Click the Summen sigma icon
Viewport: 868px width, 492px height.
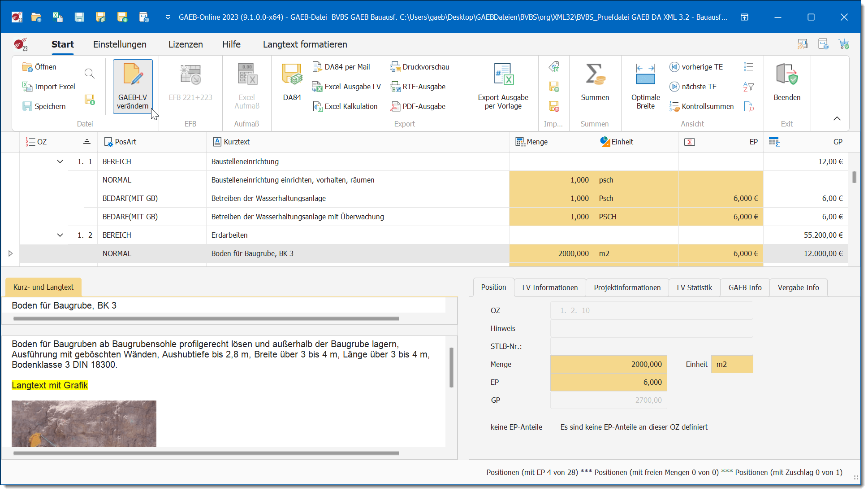[x=595, y=75]
